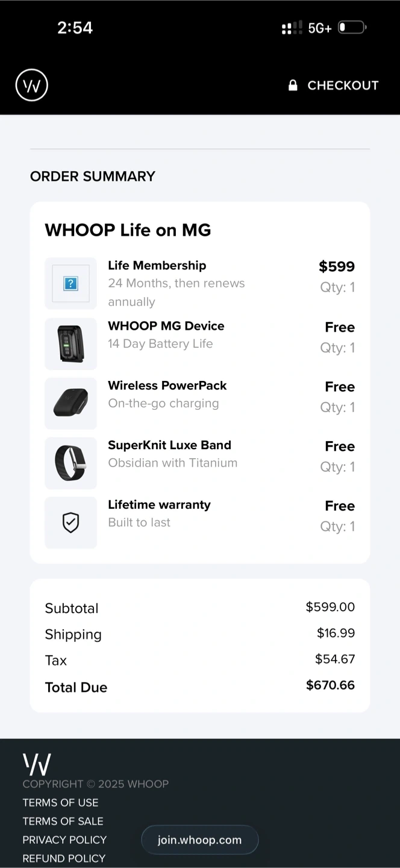Select the Total Due amount
Screen dimensions: 400x868
pyautogui.click(x=330, y=685)
